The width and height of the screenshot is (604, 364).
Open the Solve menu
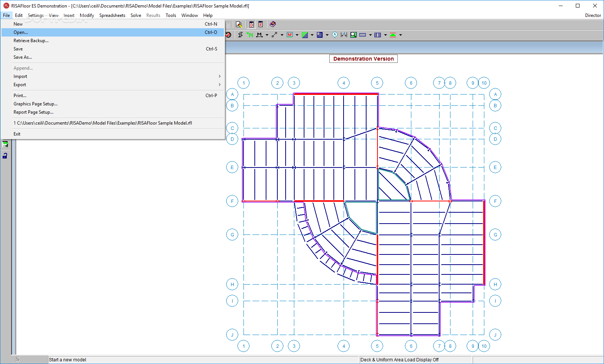coord(136,15)
